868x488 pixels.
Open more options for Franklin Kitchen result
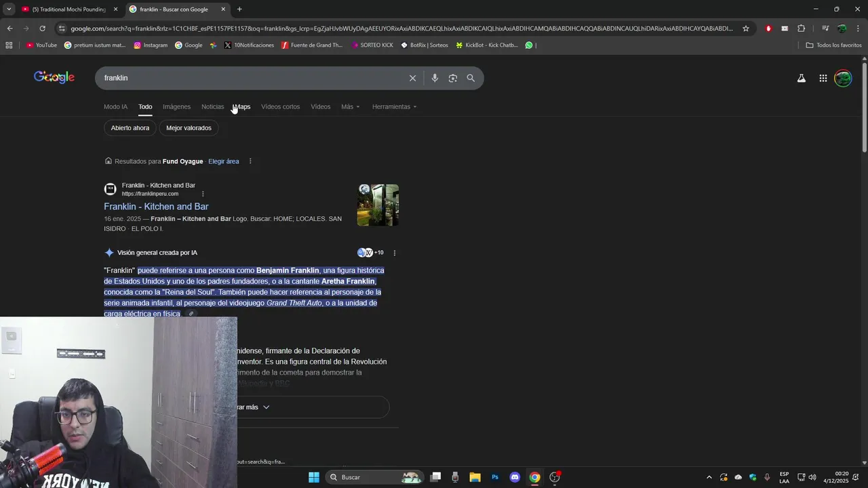[203, 194]
